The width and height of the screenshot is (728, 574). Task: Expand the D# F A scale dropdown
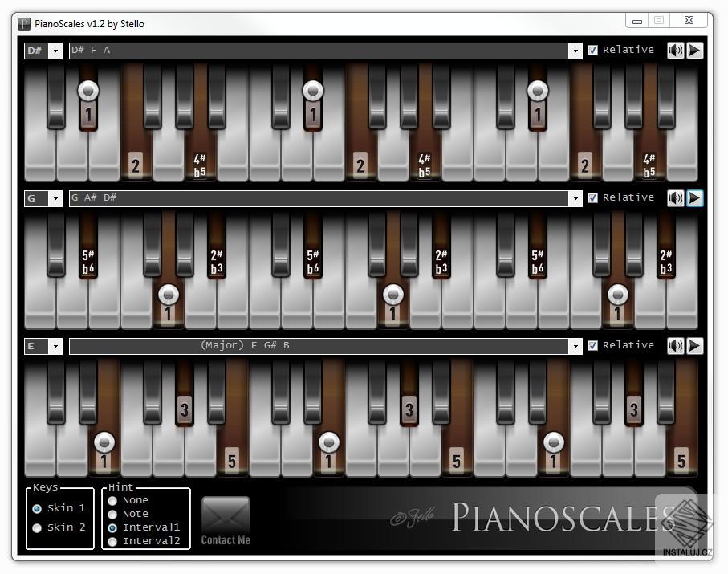click(575, 51)
